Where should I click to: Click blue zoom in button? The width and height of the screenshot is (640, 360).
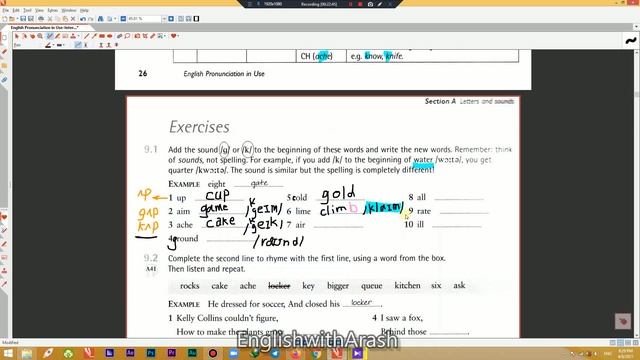(x=171, y=19)
